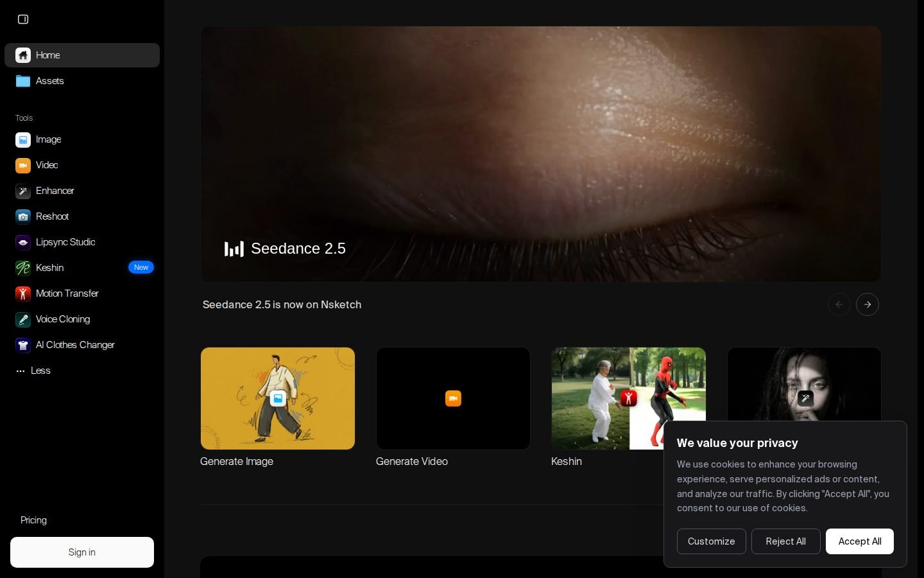
Task: Click the red Motion Transfer icon
Action: point(23,293)
